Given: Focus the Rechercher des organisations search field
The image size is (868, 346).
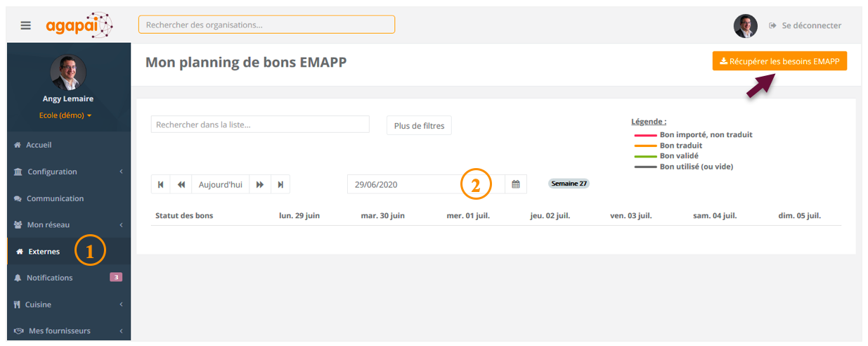Looking at the screenshot, I should click(266, 25).
